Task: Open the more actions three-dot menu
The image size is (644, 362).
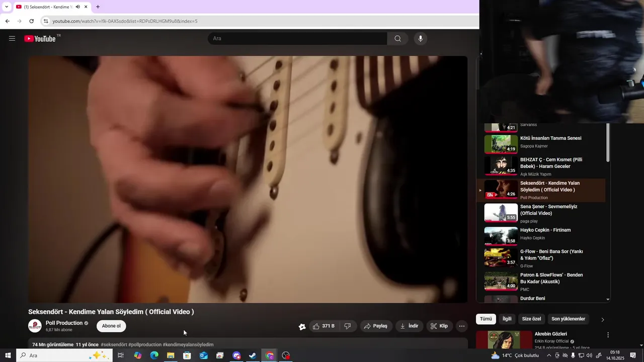Action: 462,326
